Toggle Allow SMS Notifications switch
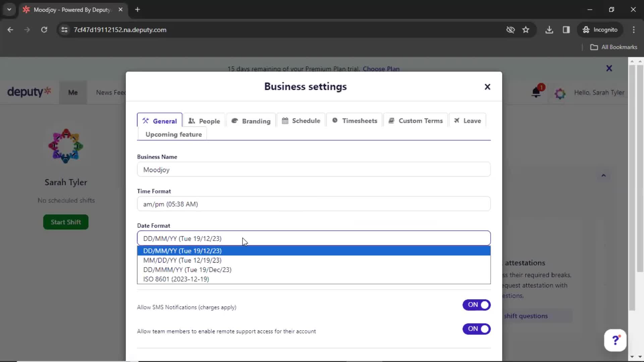 click(x=477, y=305)
